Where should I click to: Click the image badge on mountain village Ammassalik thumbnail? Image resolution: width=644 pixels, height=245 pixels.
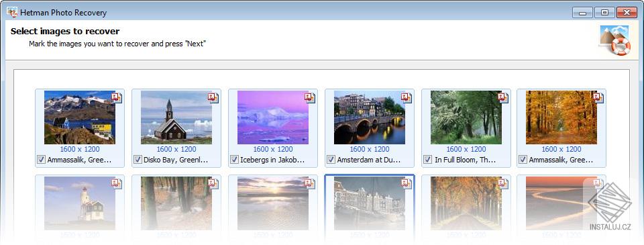click(x=117, y=97)
